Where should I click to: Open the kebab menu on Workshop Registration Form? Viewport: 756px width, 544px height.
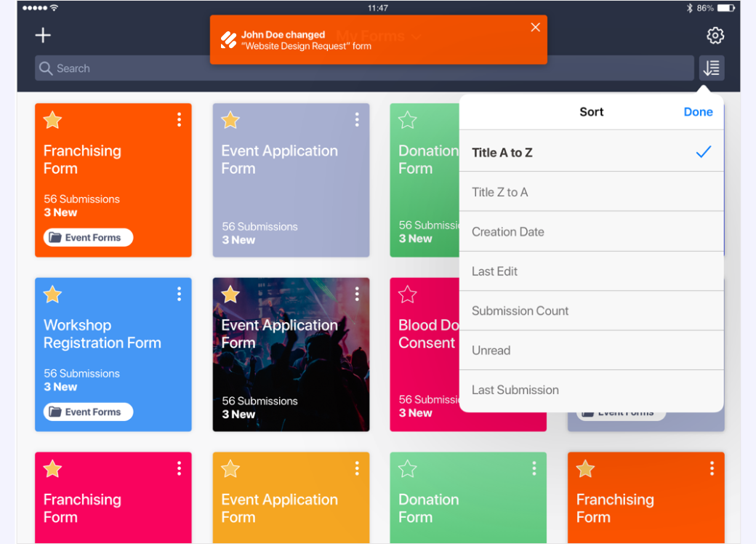179,295
